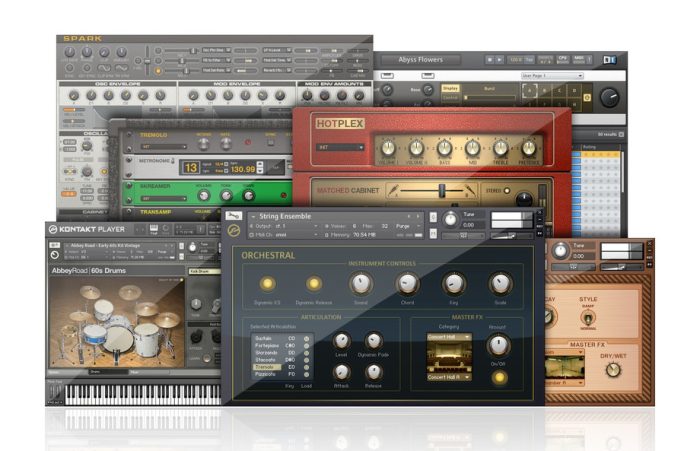Image resolution: width=700 pixels, height=451 pixels.
Task: Click the Hotplex Presence knob
Action: click(529, 147)
